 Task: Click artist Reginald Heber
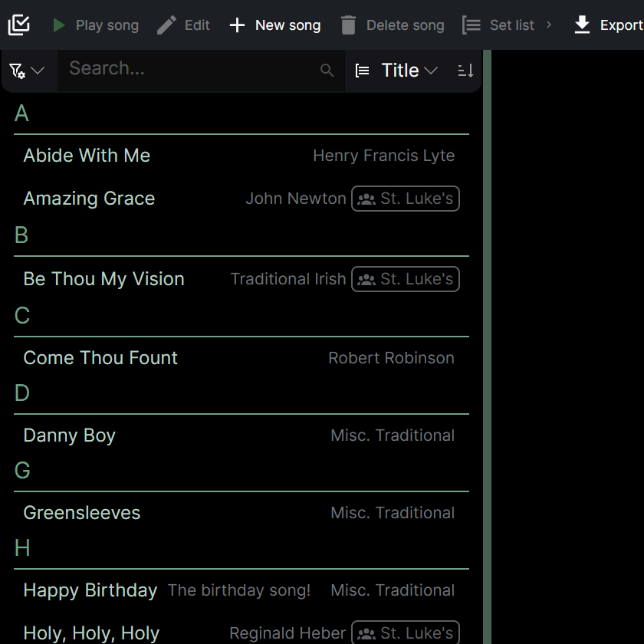click(287, 633)
